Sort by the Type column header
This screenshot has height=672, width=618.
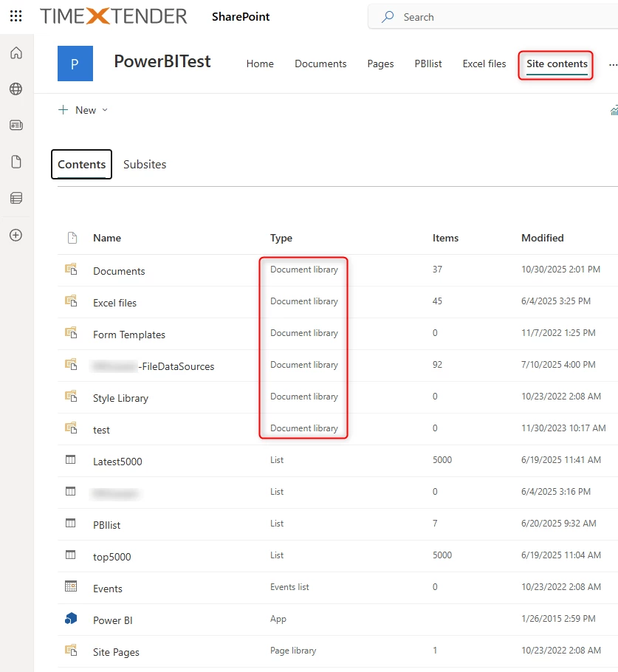[281, 238]
